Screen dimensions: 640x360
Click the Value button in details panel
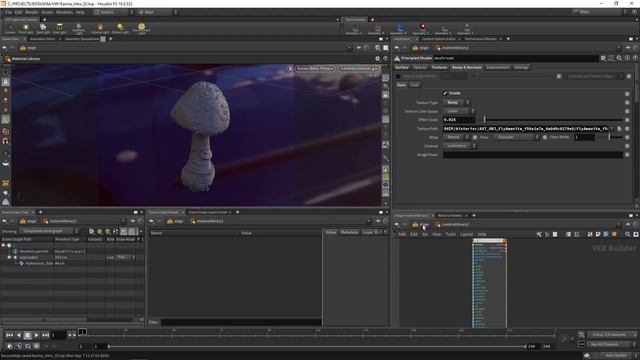(331, 232)
